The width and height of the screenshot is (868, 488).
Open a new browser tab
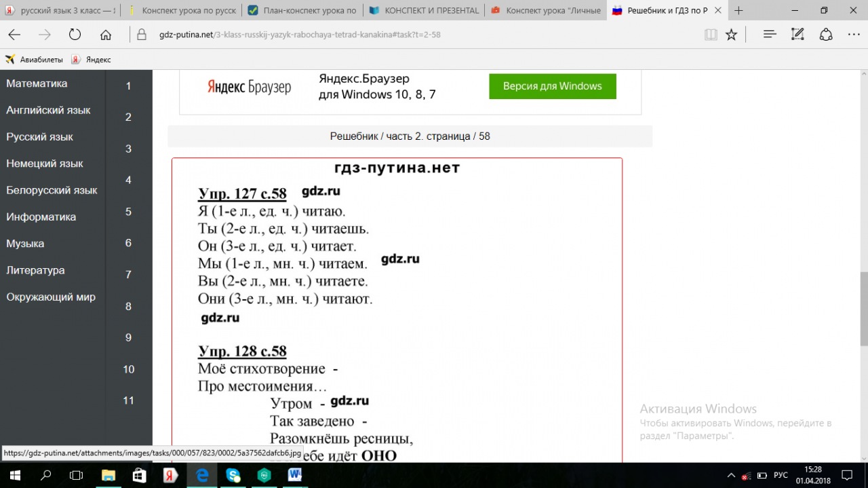pos(738,10)
